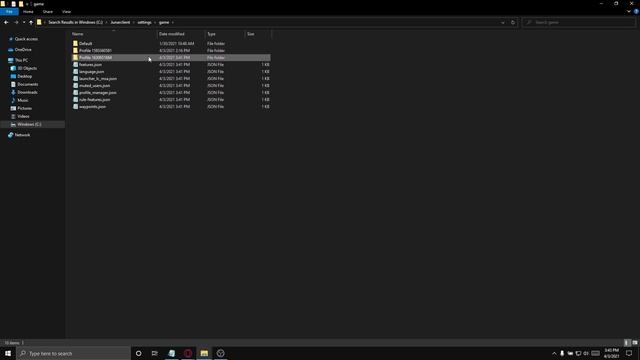
Task: Select the rule-features.json file
Action: pos(94,100)
